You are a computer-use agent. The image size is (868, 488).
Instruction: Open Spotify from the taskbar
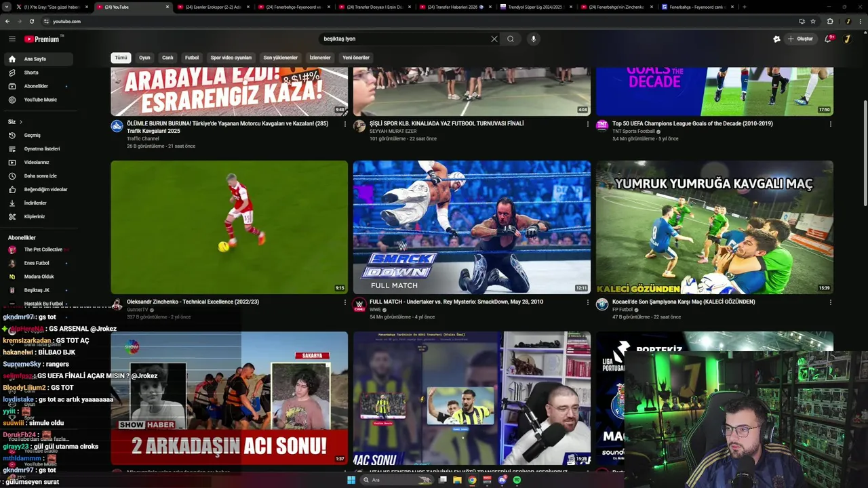pos(517,480)
